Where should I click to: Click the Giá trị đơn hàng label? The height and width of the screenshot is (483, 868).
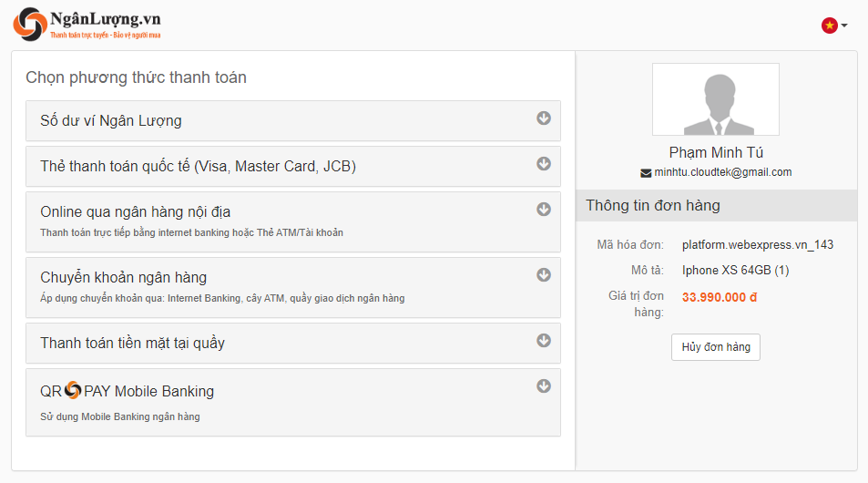636,304
